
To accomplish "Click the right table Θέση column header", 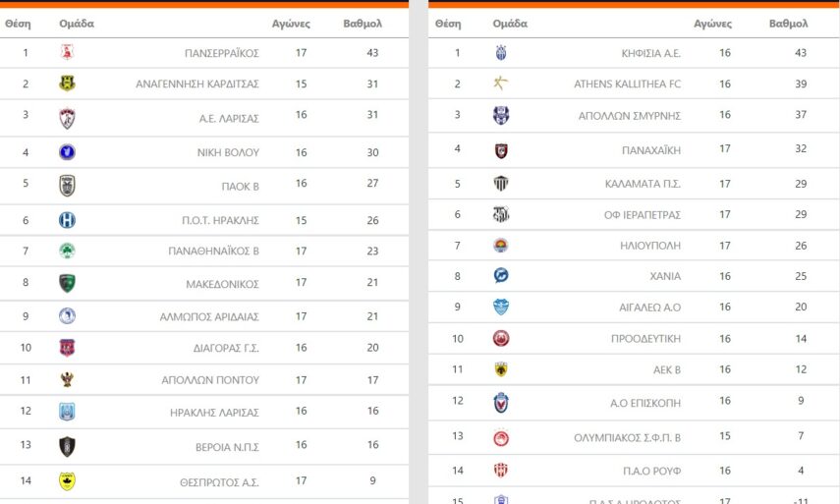I will coord(447,24).
